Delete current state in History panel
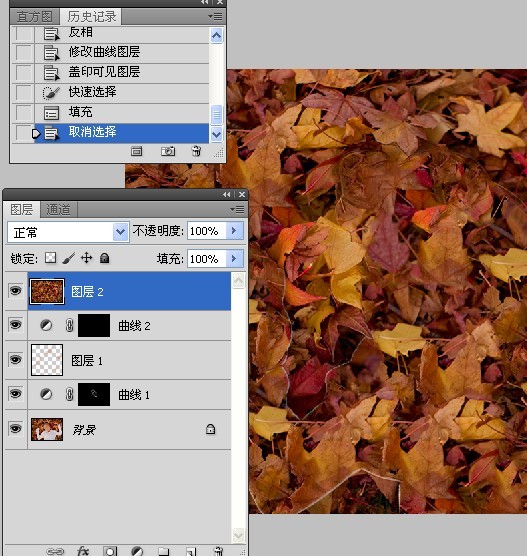 point(196,151)
